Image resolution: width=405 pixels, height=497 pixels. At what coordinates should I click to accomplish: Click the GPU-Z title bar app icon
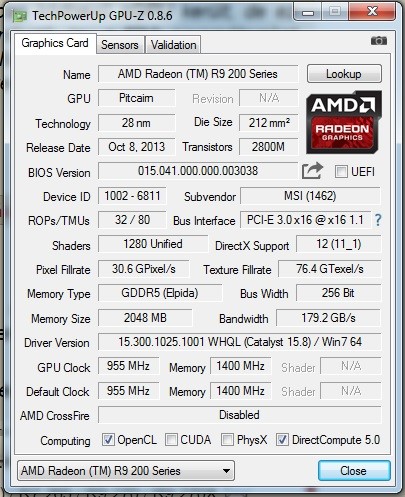(x=19, y=16)
